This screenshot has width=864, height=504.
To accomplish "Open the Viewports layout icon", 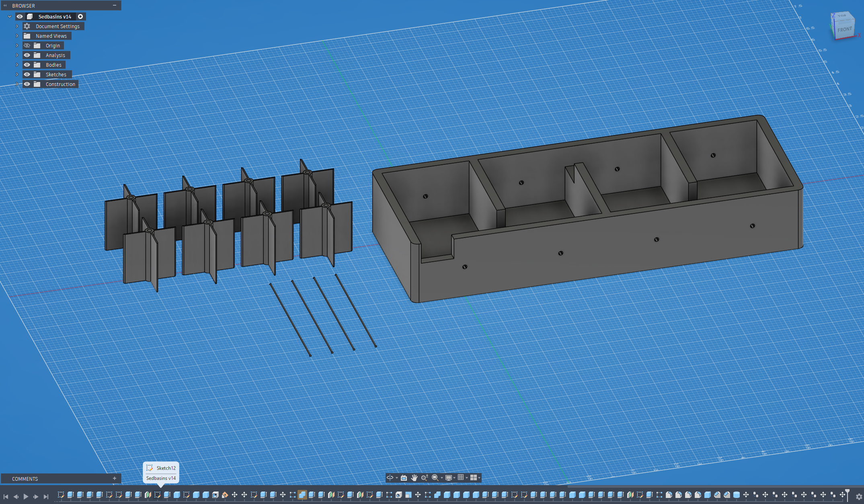I will pyautogui.click(x=474, y=477).
